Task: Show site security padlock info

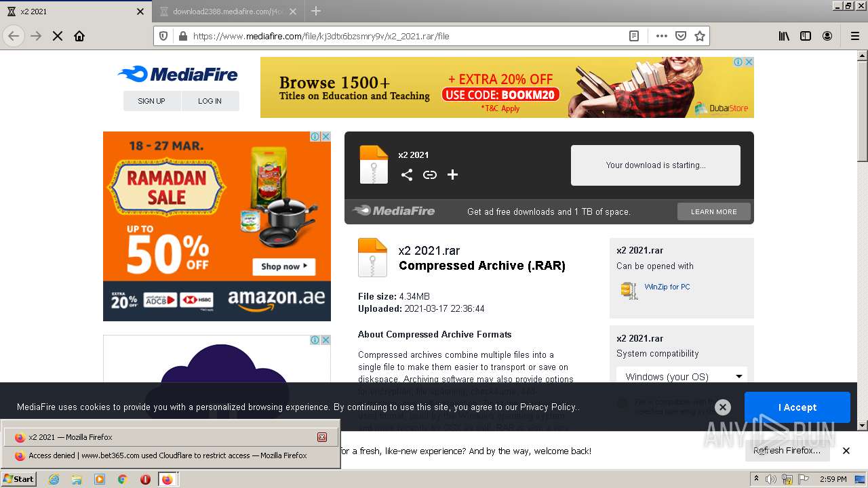Action: click(182, 36)
